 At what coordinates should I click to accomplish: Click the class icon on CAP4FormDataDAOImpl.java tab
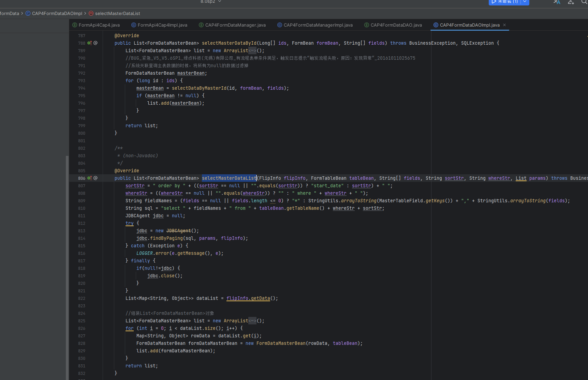tap(436, 25)
